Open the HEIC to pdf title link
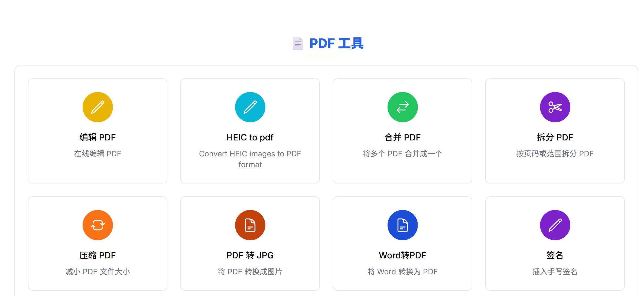Viewport: 644px width, 296px height. pyautogui.click(x=250, y=137)
